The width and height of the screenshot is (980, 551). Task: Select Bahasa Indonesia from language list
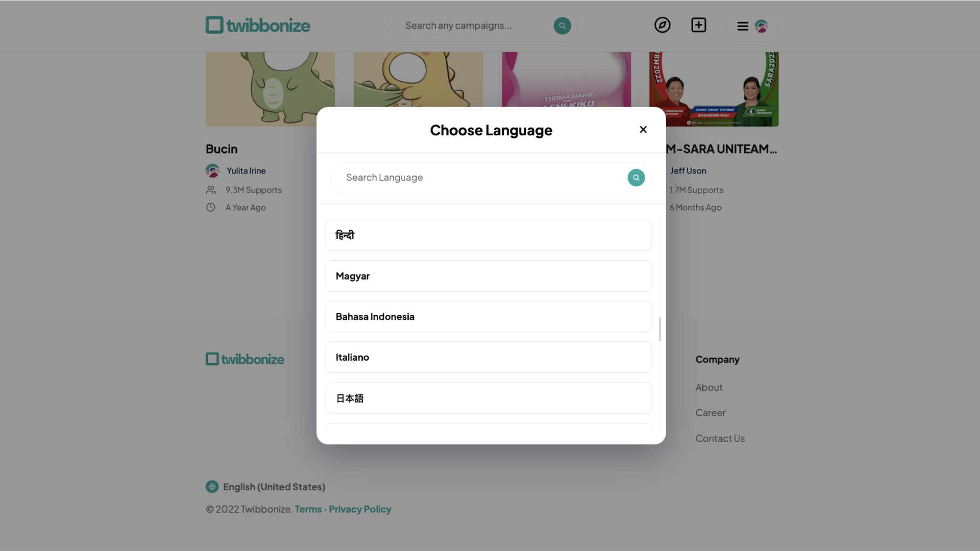(489, 316)
